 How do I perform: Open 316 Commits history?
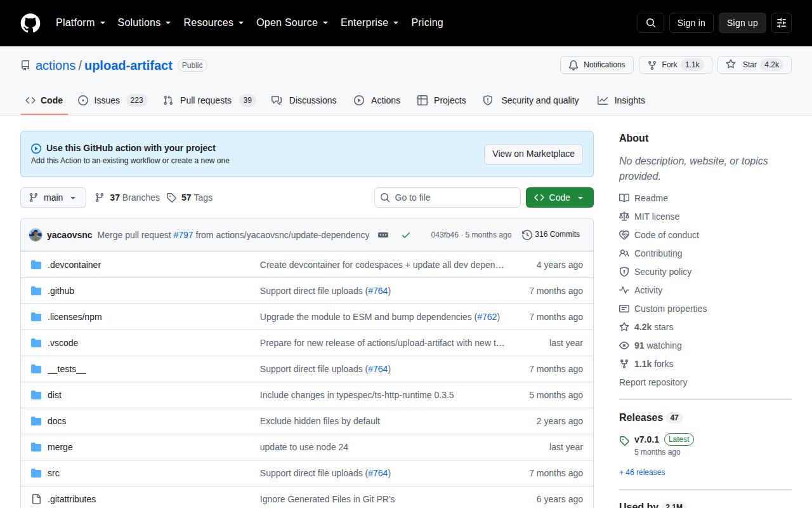(551, 235)
